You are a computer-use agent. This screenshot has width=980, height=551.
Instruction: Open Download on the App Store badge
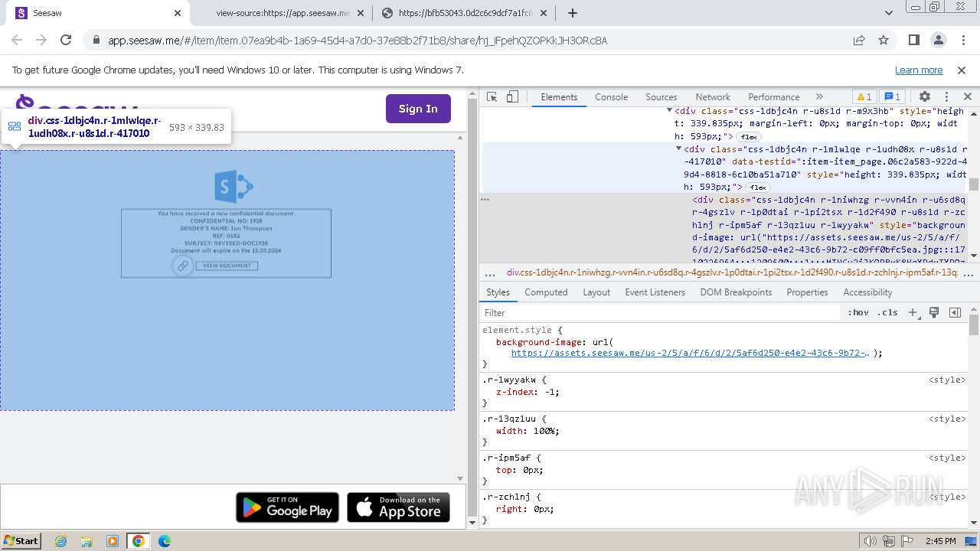click(x=398, y=507)
